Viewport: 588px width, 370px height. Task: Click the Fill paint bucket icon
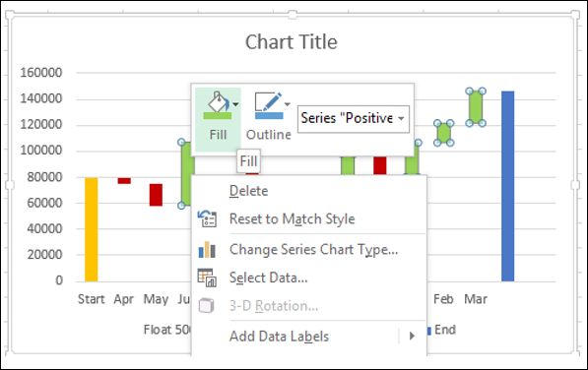[218, 105]
